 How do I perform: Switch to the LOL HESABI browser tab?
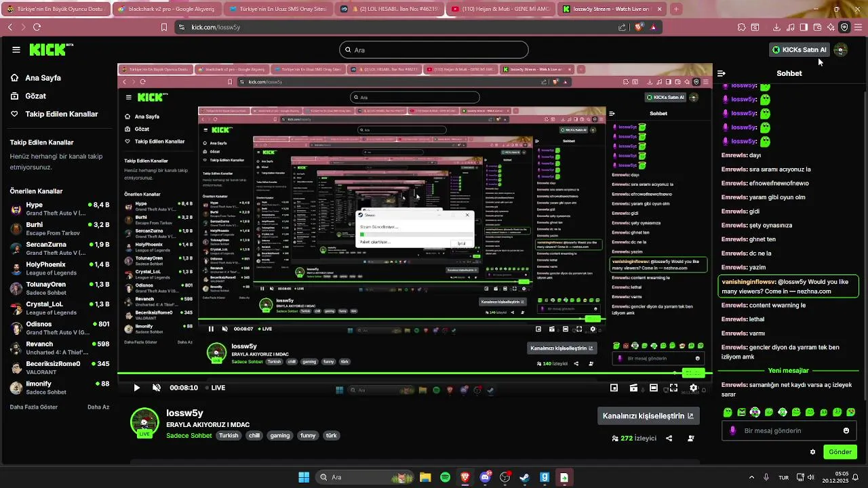click(389, 9)
